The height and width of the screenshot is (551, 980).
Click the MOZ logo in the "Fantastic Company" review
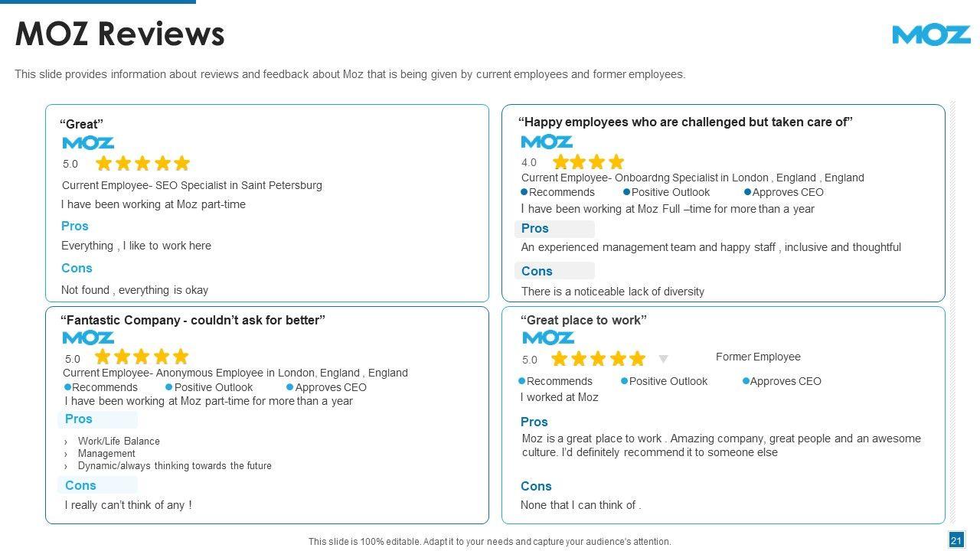(x=88, y=337)
